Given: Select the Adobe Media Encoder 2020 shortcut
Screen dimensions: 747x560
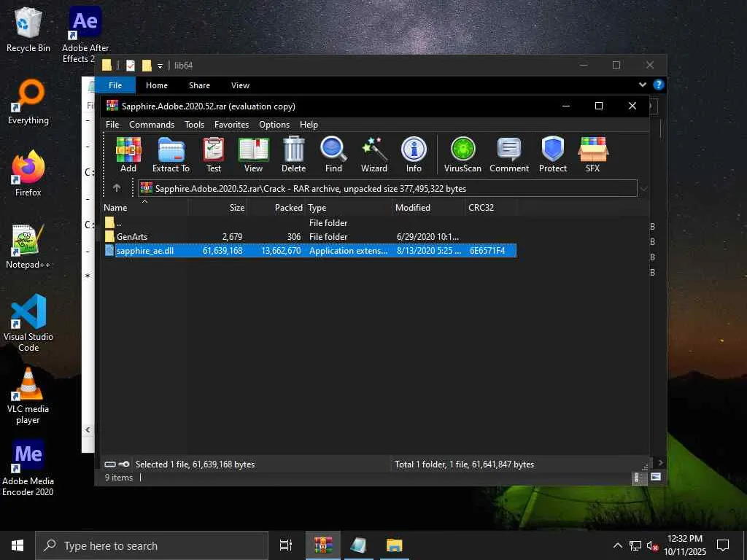Looking at the screenshot, I should (28, 467).
